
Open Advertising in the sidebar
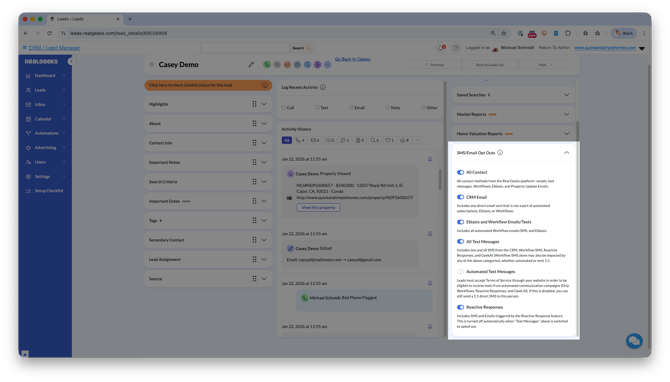[x=45, y=147]
